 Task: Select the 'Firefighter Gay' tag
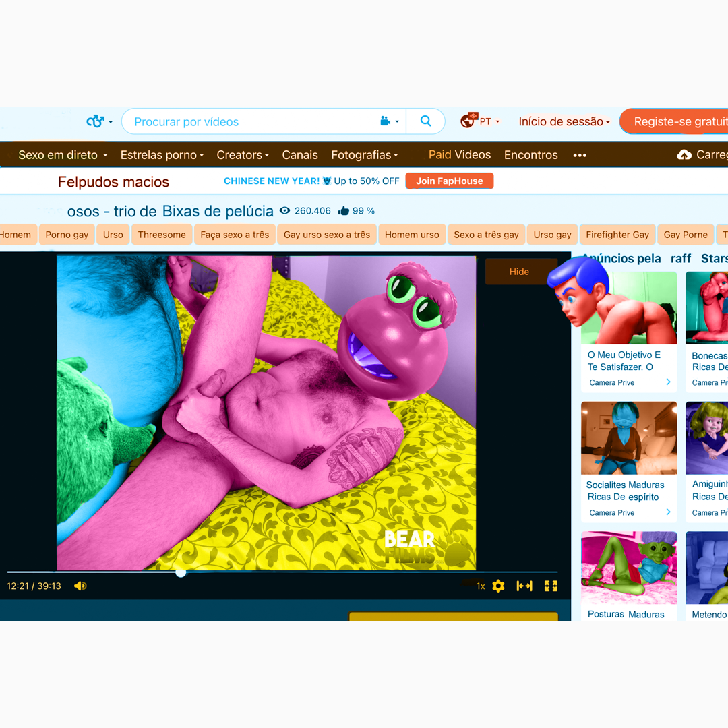click(x=617, y=235)
